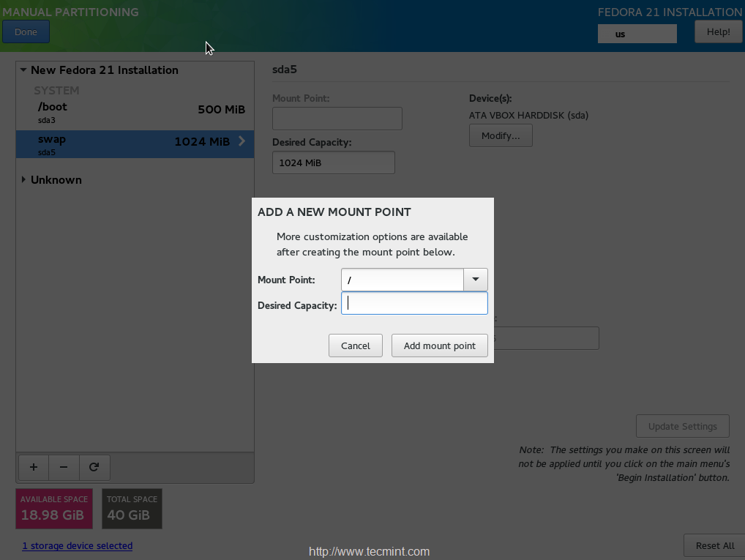This screenshot has width=745, height=560.
Task: Focus the dialog Desired Capacity field
Action: (x=414, y=303)
